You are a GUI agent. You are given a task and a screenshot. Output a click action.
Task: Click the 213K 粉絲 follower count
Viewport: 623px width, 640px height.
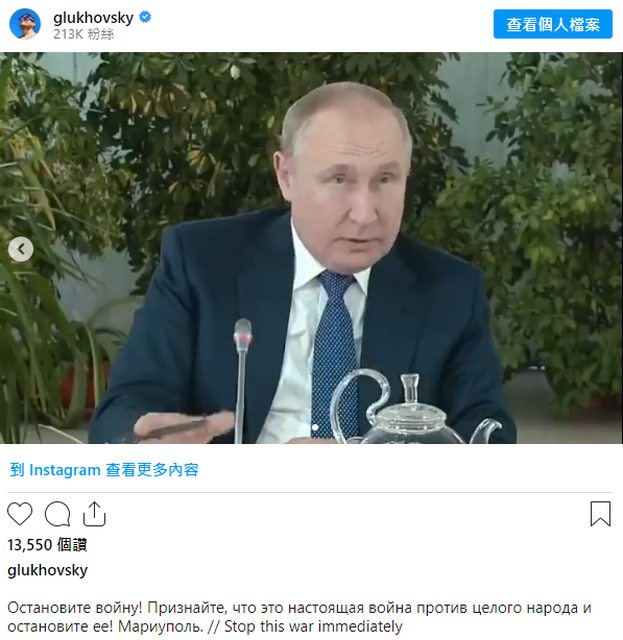pyautogui.click(x=84, y=34)
